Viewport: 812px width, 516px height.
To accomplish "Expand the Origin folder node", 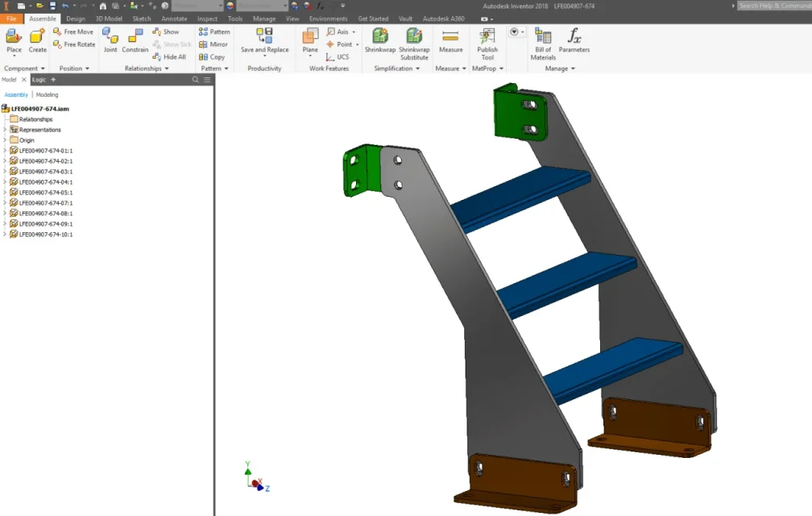I will pos(5,139).
